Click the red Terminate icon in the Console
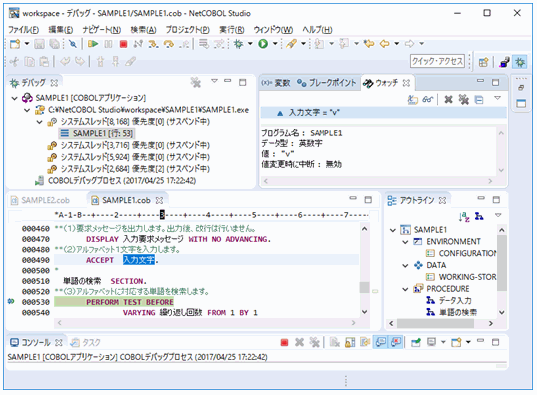Viewport: 537px width, 395px height. [284, 342]
